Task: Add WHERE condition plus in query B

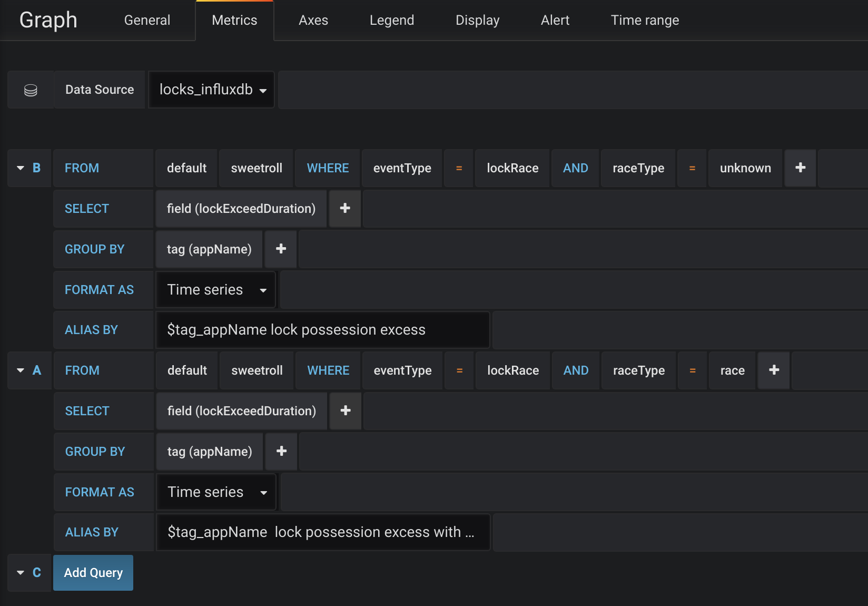Action: (800, 168)
